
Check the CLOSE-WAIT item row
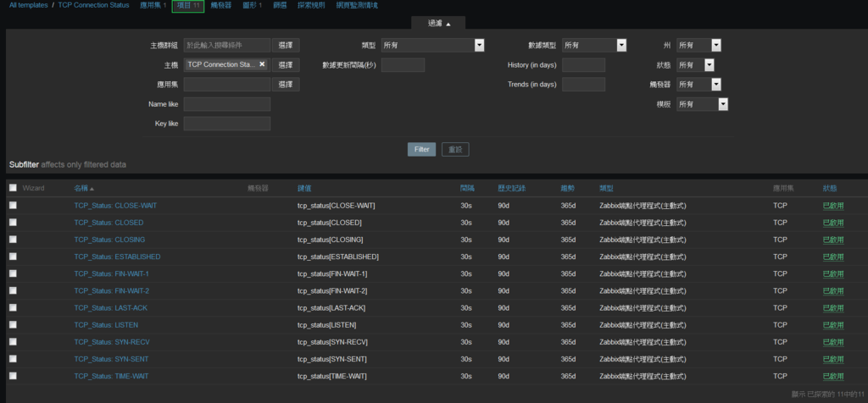(13, 205)
